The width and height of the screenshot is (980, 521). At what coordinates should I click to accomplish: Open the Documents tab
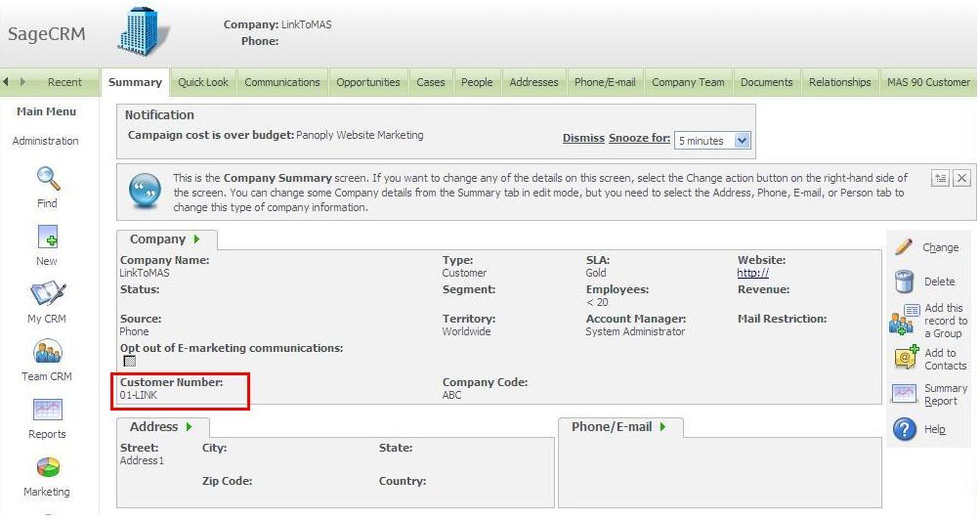(766, 82)
